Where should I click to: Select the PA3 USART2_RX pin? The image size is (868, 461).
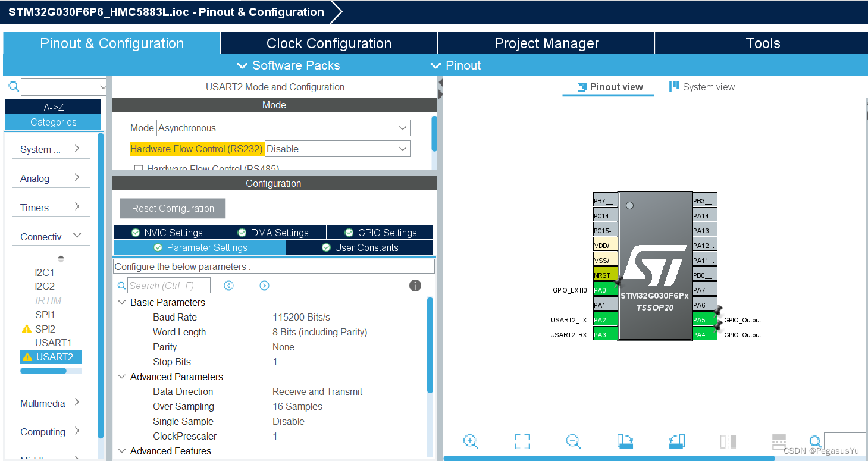coord(605,334)
